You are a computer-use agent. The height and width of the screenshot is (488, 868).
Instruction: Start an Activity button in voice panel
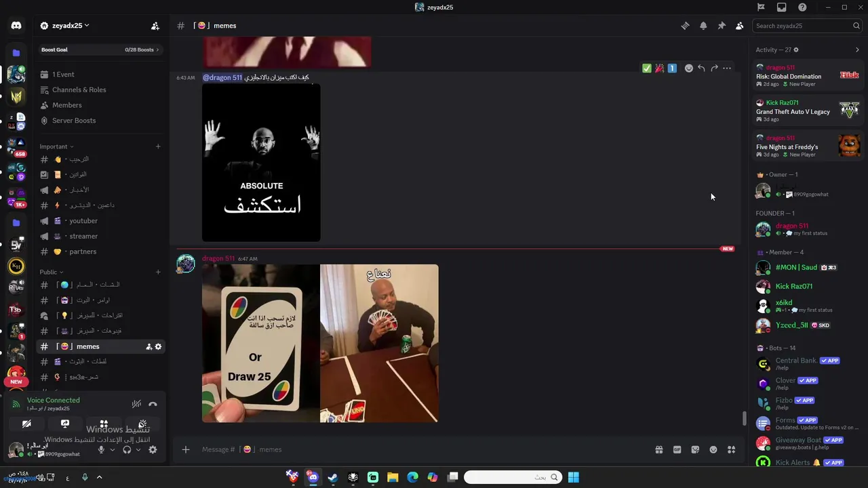click(x=104, y=424)
